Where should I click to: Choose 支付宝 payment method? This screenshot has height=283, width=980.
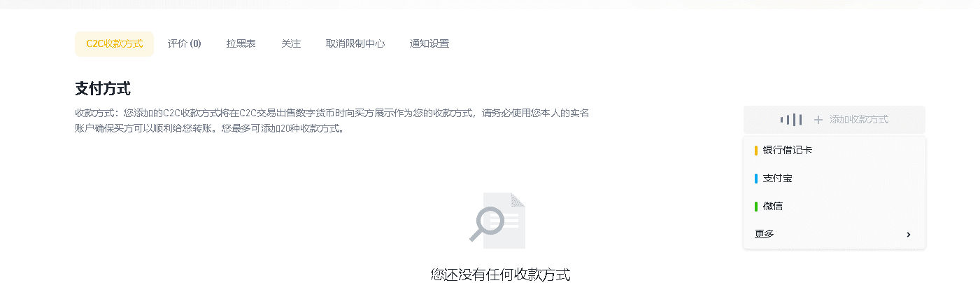pyautogui.click(x=835, y=179)
